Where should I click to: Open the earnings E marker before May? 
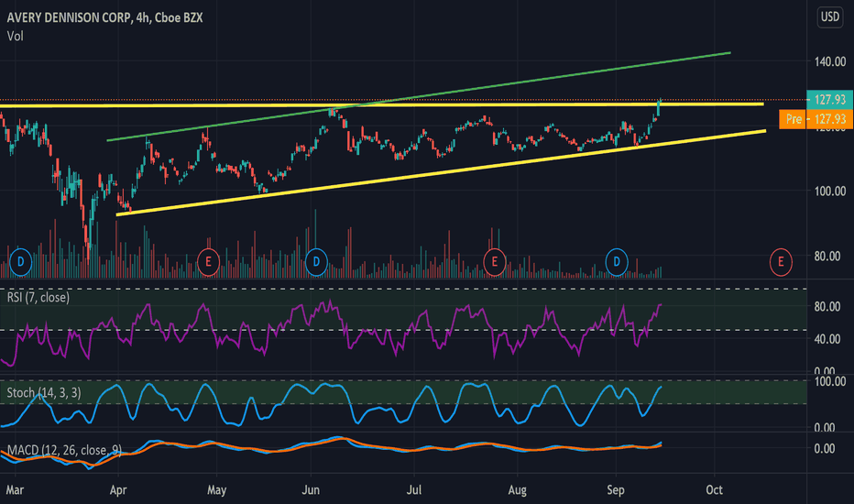208,262
